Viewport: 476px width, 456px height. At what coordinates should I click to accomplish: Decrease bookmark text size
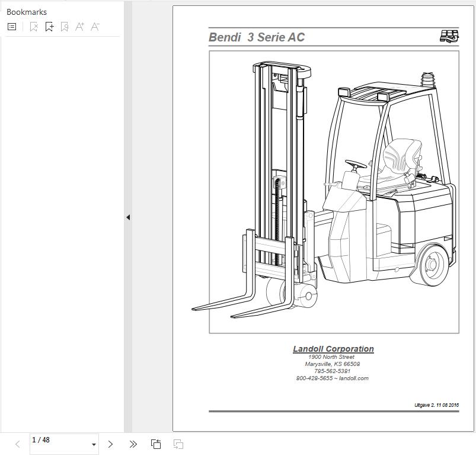pos(95,27)
